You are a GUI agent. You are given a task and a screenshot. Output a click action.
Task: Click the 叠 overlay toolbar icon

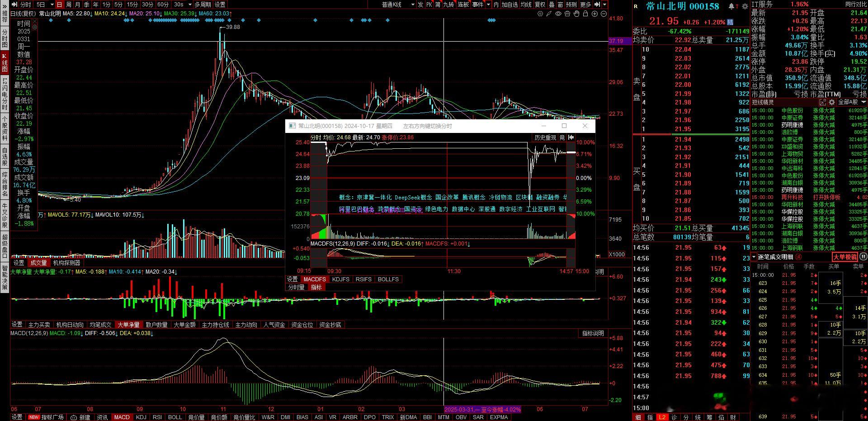pos(552,5)
